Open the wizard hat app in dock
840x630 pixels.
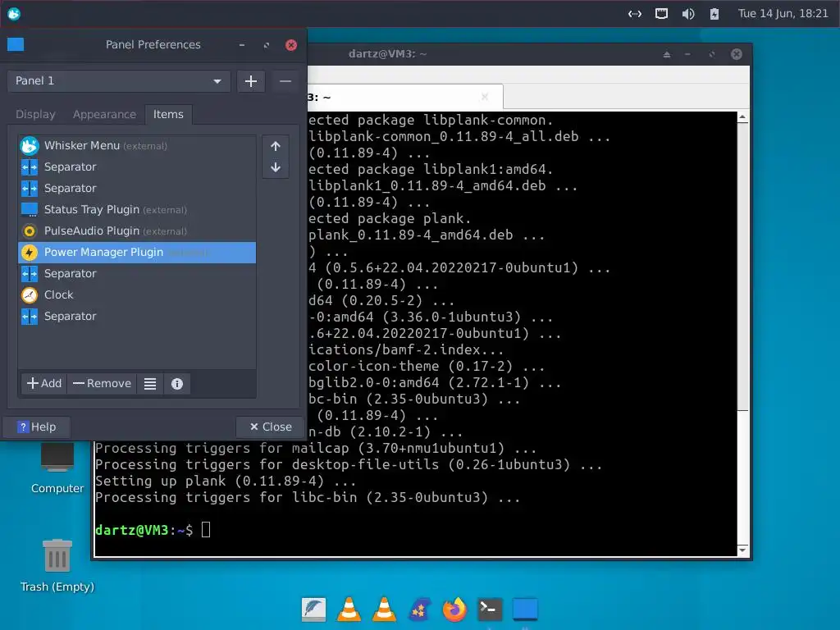point(419,609)
